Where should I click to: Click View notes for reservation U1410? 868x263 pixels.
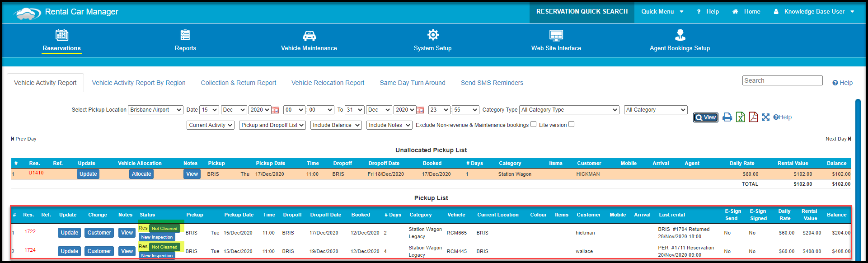tap(192, 174)
